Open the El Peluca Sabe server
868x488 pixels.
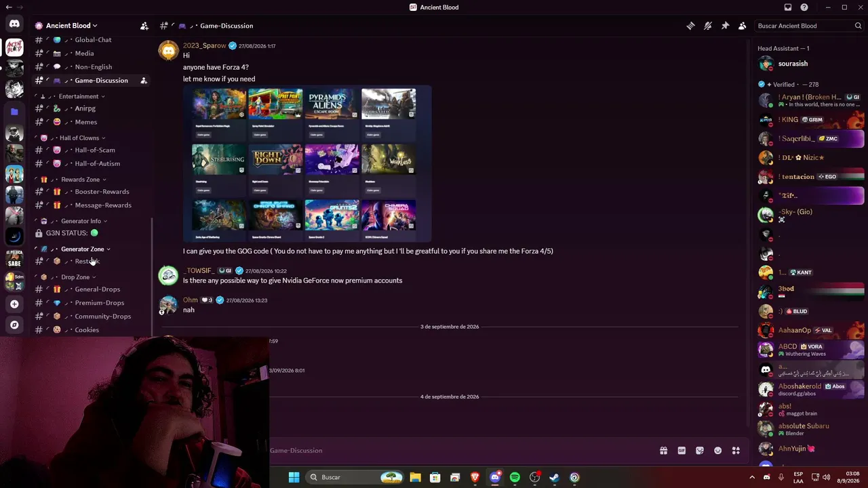pyautogui.click(x=14, y=259)
